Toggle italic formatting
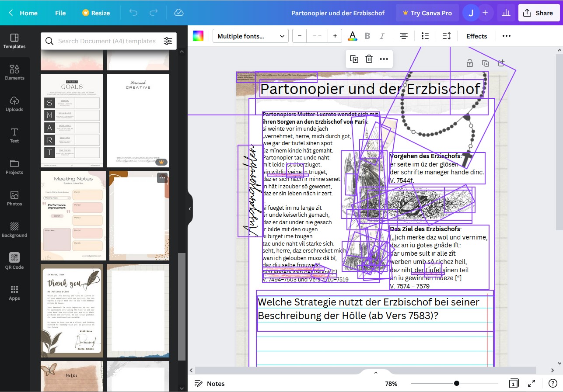563x392 pixels. [x=382, y=36]
